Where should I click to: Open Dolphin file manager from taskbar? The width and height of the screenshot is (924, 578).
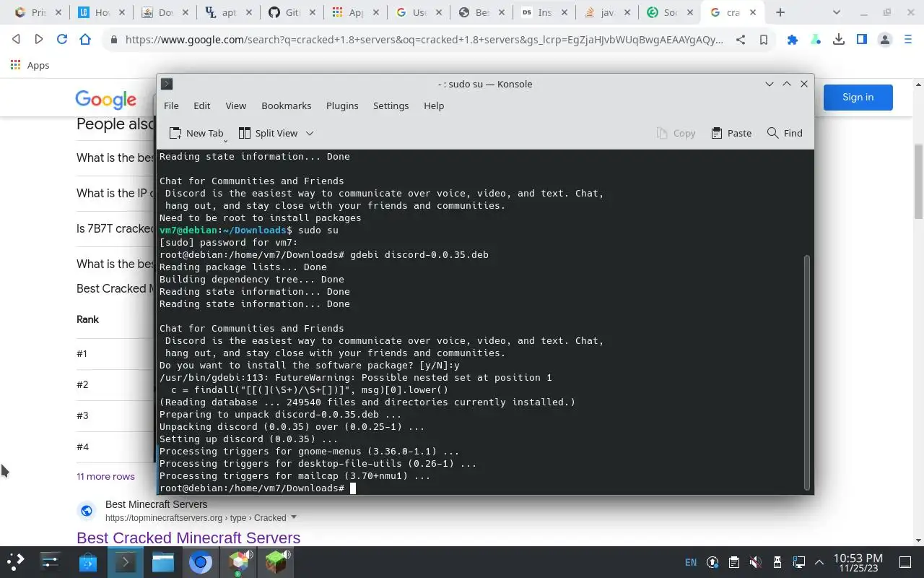163,561
